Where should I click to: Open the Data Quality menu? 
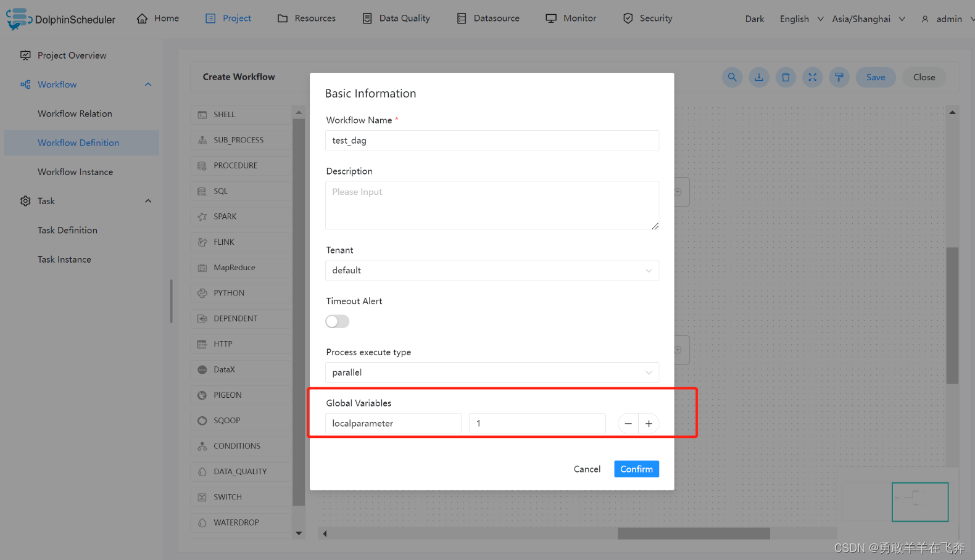tap(396, 19)
